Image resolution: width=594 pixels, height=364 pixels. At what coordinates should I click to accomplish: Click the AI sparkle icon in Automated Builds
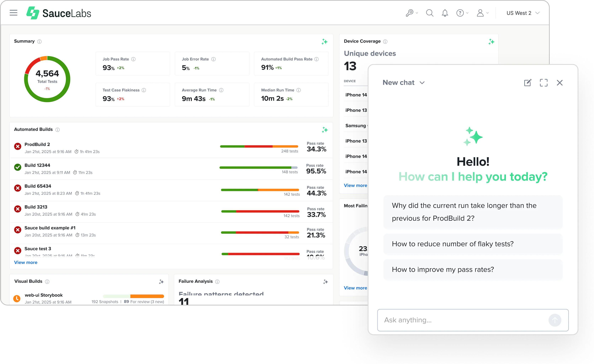point(325,130)
